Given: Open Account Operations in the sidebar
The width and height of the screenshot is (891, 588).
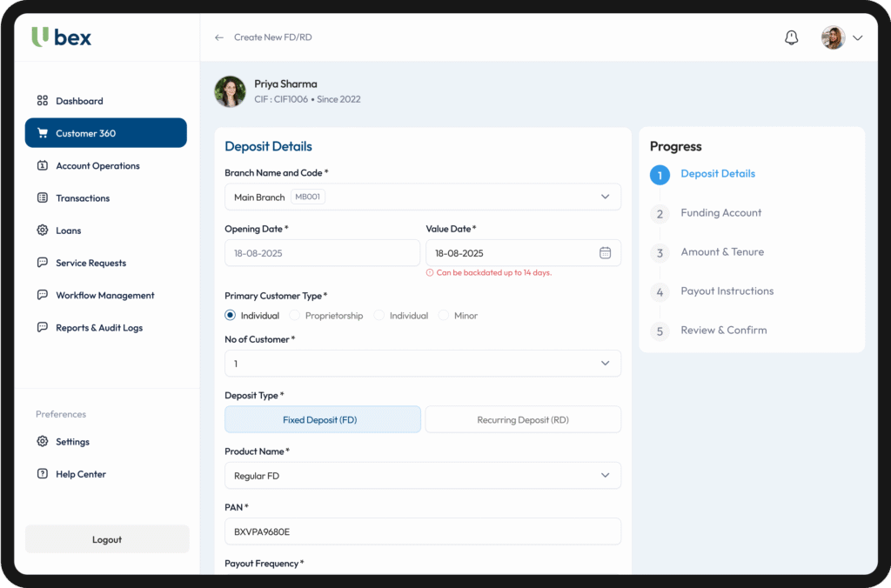Looking at the screenshot, I should [x=97, y=166].
